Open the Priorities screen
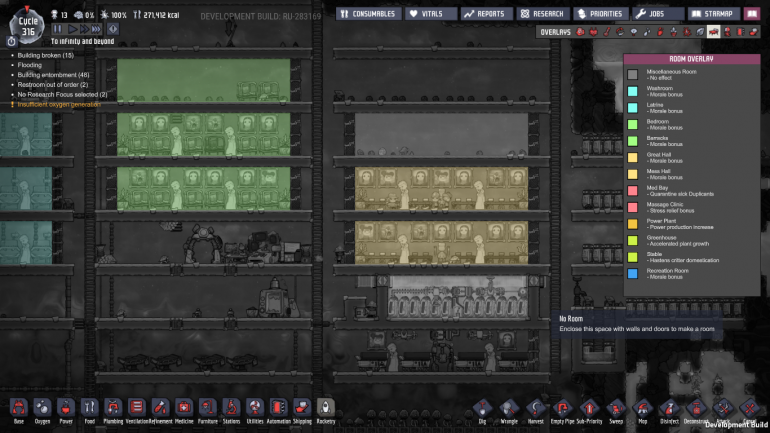 [600, 14]
